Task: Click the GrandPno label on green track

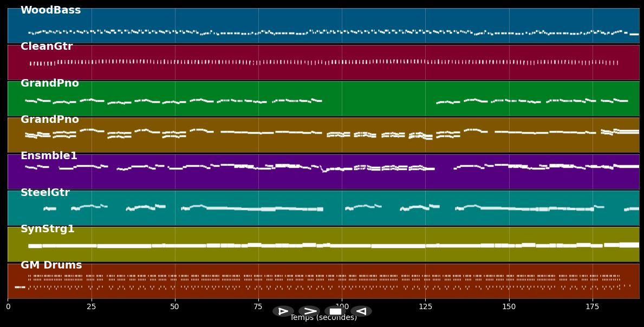Action: [50, 83]
